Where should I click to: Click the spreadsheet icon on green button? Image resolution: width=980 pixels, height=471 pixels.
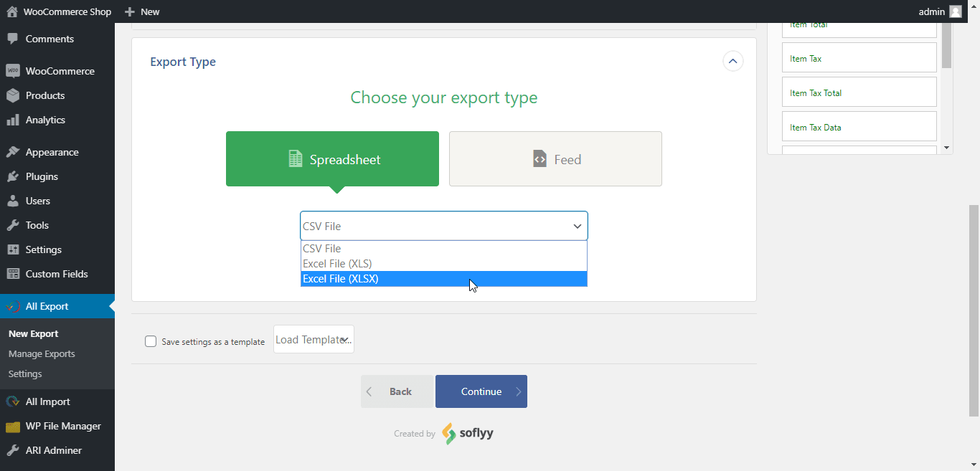296,159
